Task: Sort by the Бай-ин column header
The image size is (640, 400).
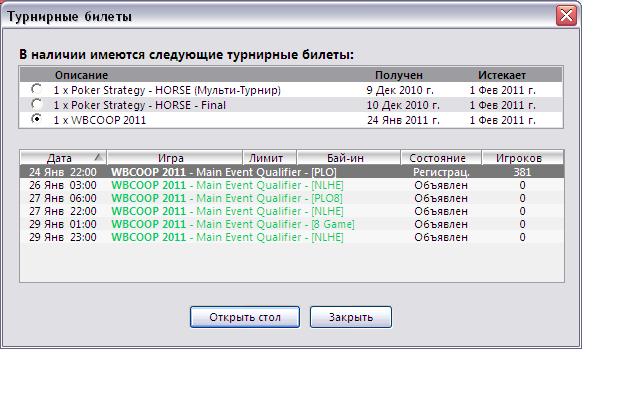Action: pos(349,158)
